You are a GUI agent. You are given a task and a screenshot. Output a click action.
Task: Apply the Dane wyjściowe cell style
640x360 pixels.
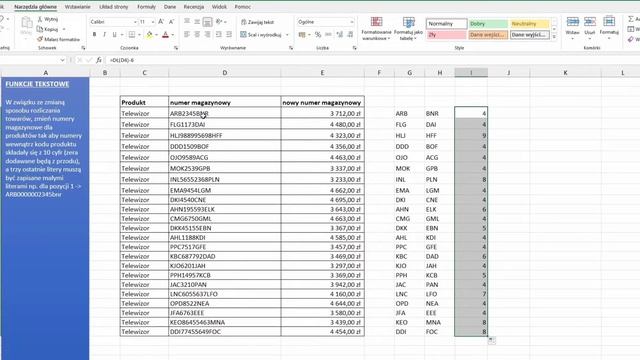(x=529, y=35)
